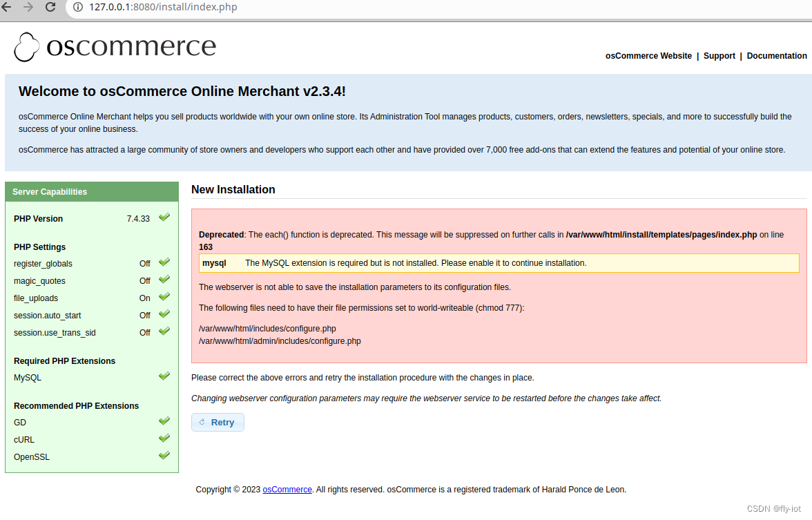Open the osCommerce footer link

point(287,490)
